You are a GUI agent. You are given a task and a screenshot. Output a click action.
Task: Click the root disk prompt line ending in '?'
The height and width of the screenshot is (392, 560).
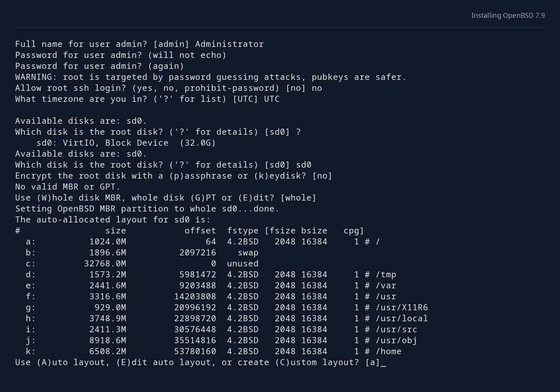(158, 132)
